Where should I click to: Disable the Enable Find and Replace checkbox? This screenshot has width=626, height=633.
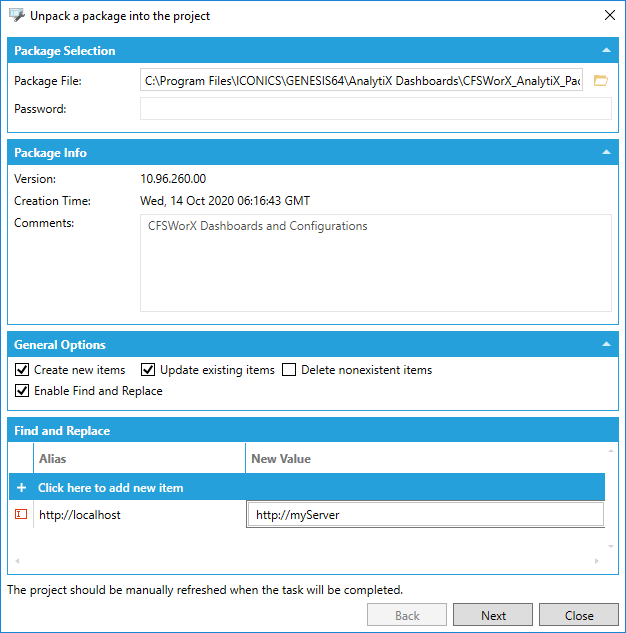[22, 391]
